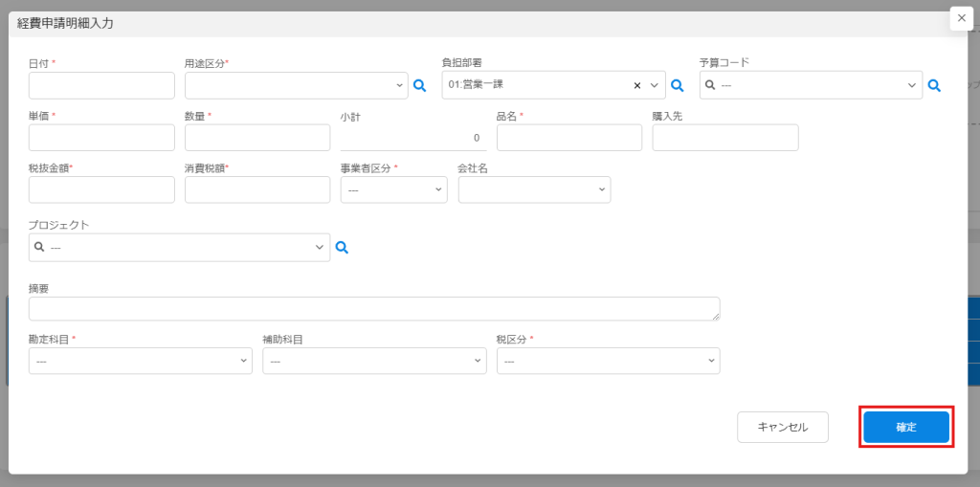The width and height of the screenshot is (980, 487).
Task: Focus the 日付 input field
Action: coord(101,86)
